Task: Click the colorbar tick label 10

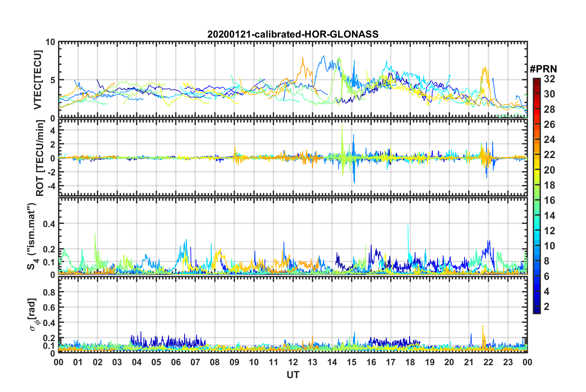Action: click(x=549, y=246)
